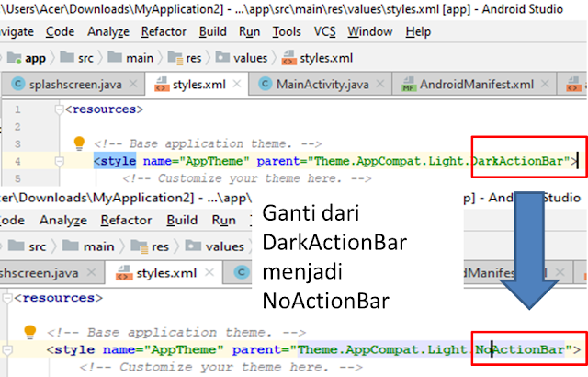Click "<resources>" tag on line 1
Viewport: 588px width, 377px height.
pyautogui.click(x=104, y=109)
